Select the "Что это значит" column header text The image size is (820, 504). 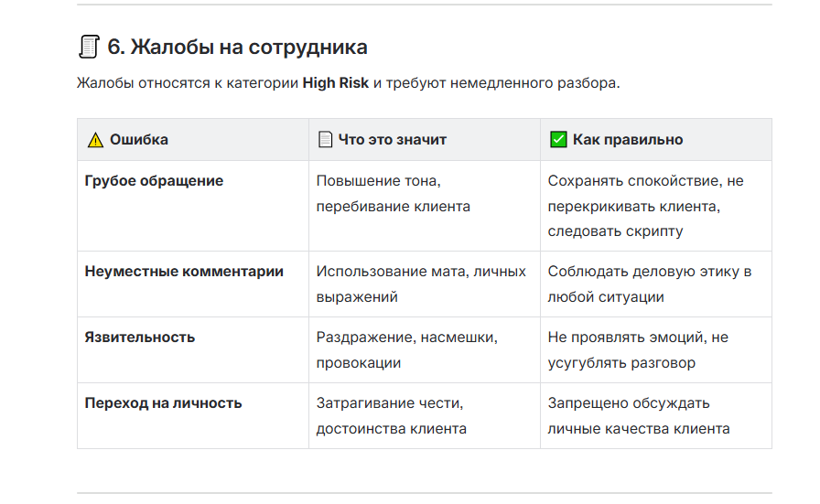point(393,140)
